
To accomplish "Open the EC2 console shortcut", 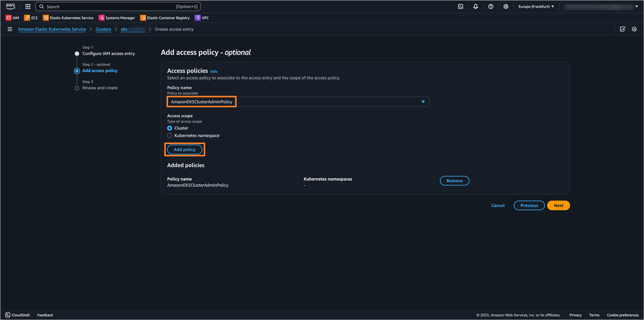I will click(x=31, y=18).
